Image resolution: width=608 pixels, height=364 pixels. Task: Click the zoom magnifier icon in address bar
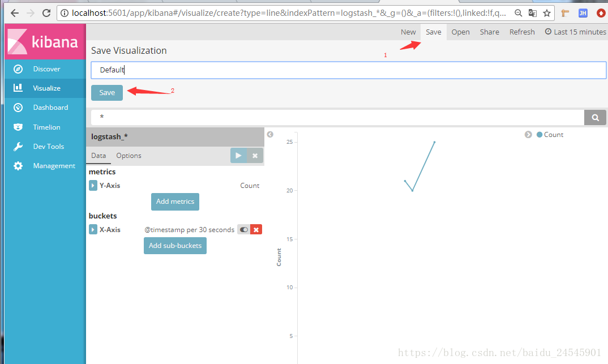click(x=518, y=13)
